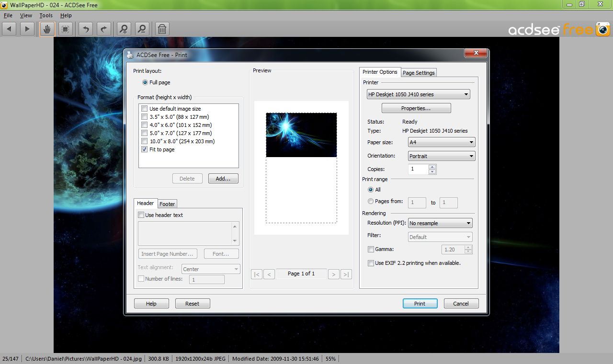Image resolution: width=613 pixels, height=364 pixels.
Task: Click the 25/147 image counter
Action: (x=11, y=359)
